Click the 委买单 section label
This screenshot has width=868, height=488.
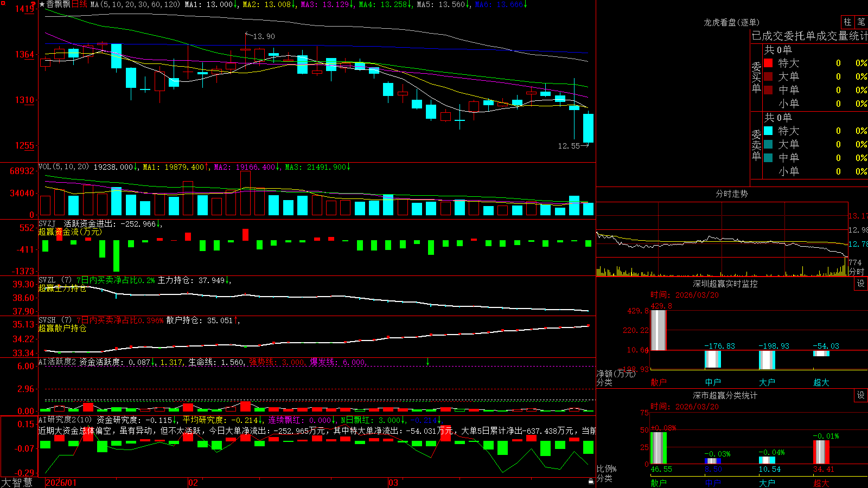point(756,76)
